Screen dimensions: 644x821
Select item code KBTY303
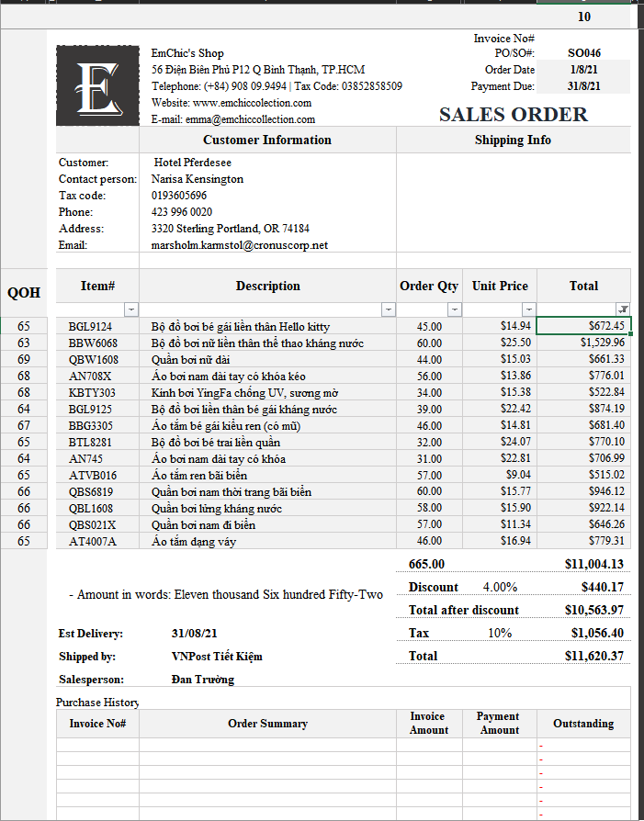92,393
